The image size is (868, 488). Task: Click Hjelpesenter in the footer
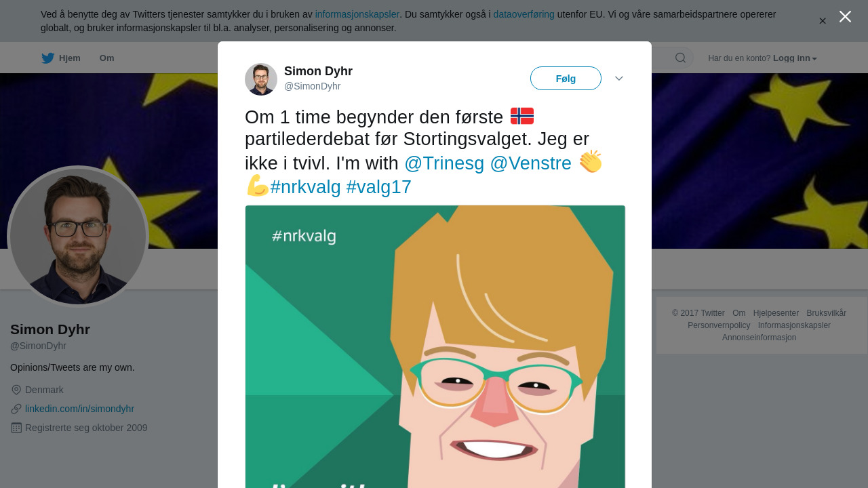coord(776,313)
